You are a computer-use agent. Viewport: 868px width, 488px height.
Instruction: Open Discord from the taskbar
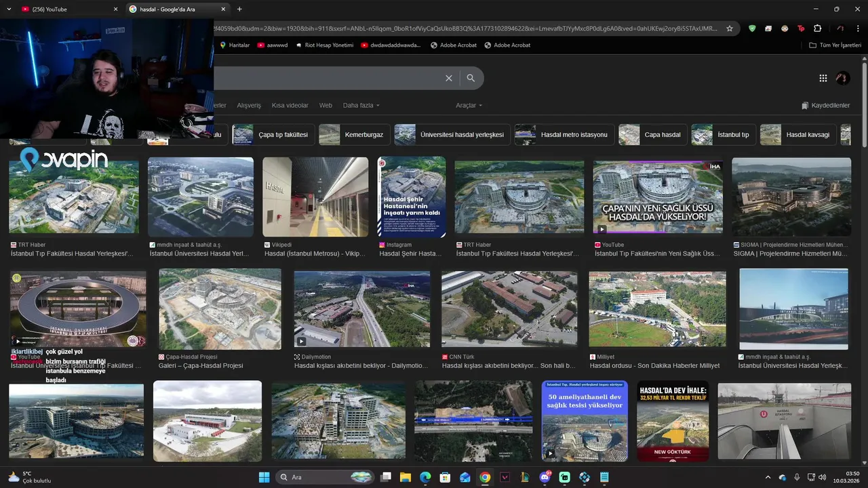[545, 477]
